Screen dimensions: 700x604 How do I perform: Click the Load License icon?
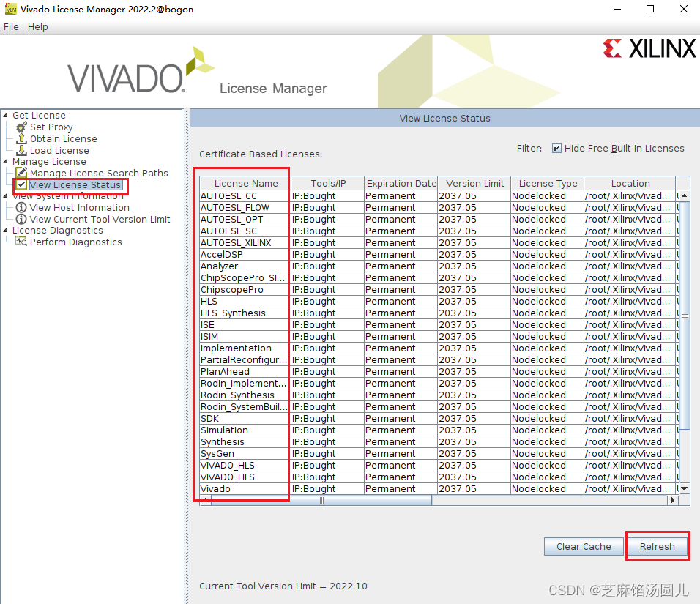(21, 150)
